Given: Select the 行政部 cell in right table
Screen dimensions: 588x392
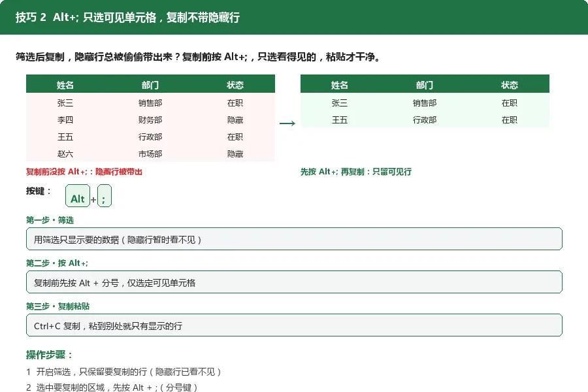Looking at the screenshot, I should coord(425,120).
